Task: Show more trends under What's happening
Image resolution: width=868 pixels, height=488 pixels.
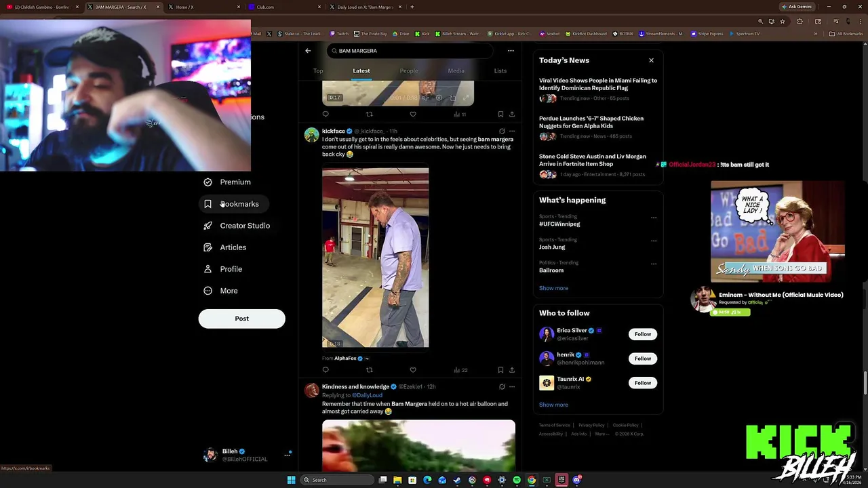Action: pos(553,288)
